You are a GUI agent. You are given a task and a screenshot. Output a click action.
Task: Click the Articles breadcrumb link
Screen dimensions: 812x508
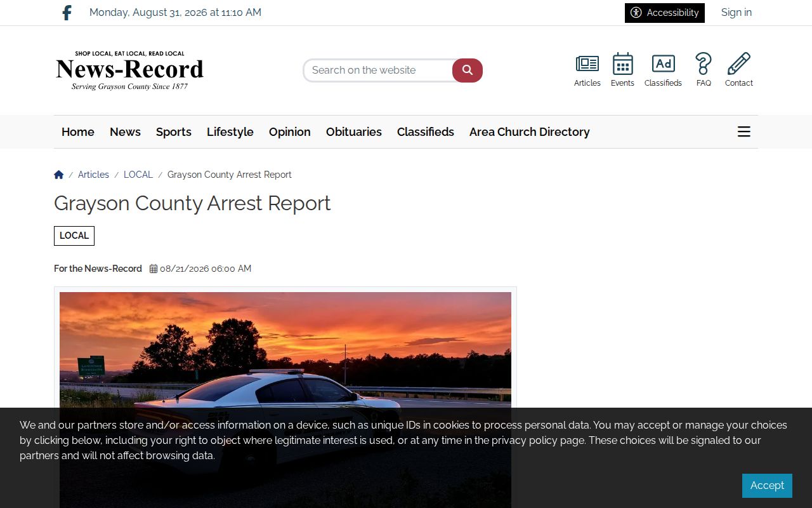pos(93,175)
